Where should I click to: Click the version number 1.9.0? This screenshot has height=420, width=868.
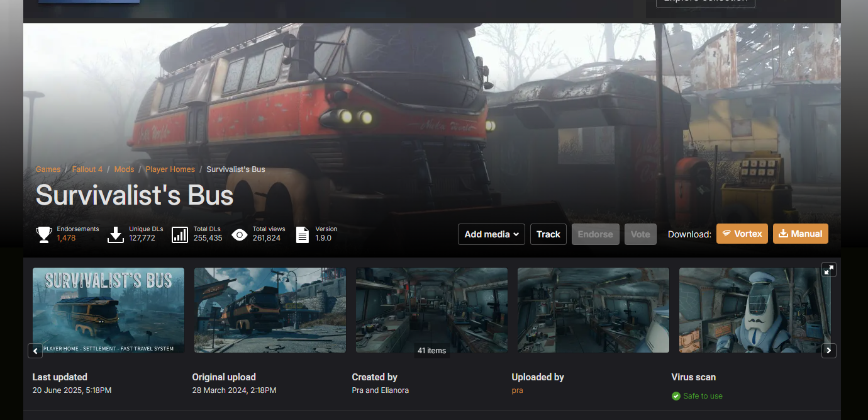(x=323, y=238)
